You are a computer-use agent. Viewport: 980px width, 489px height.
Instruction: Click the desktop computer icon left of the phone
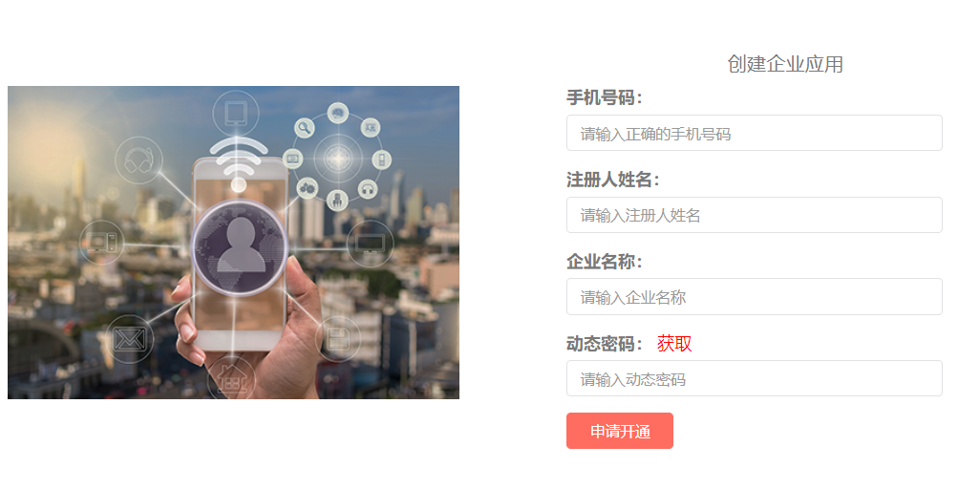(101, 243)
